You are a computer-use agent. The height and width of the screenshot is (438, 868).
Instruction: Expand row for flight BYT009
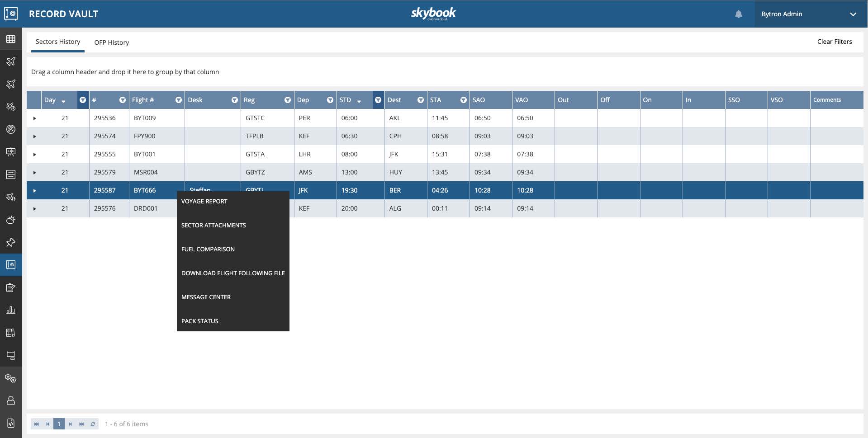point(34,118)
